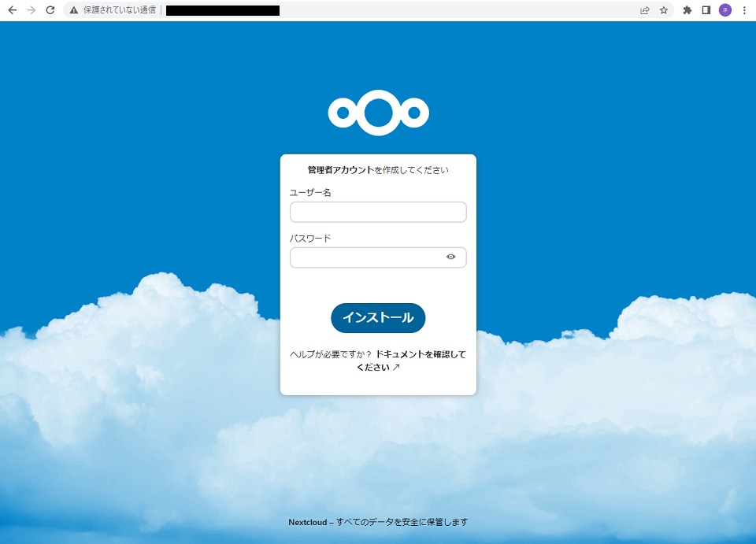Image resolution: width=756 pixels, height=544 pixels.
Task: Click the redacted URL in address bar
Action: pos(223,10)
